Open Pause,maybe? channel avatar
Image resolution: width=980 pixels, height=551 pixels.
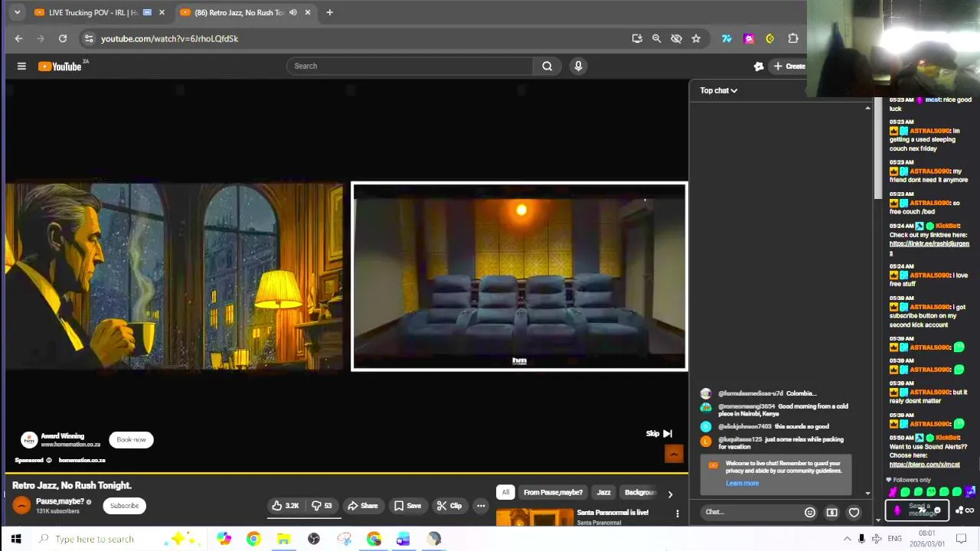point(22,505)
